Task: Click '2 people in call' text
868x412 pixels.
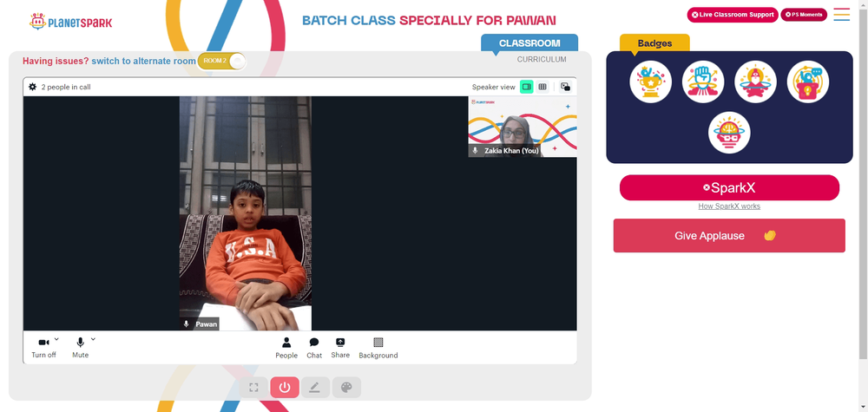Action: pos(66,88)
